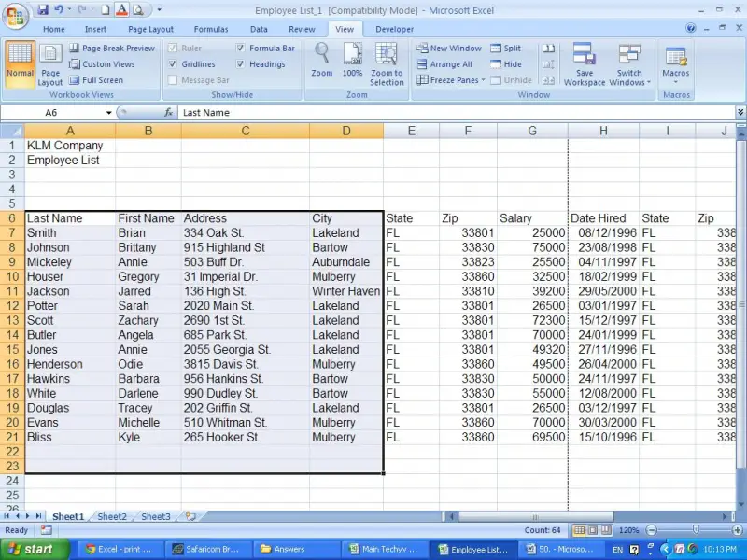Image resolution: width=747 pixels, height=560 pixels.
Task: Open Microsoft Office Excel Help
Action: [691, 28]
